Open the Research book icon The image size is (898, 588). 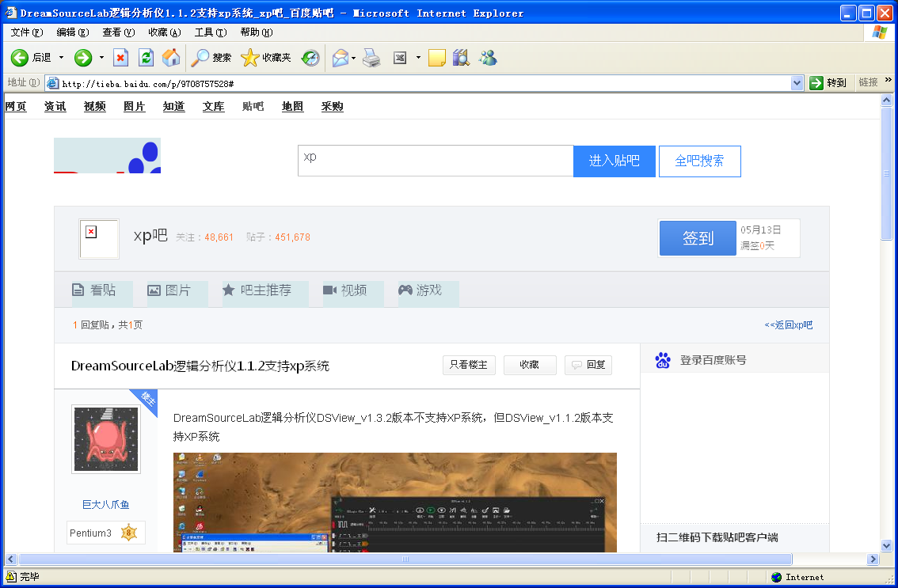coord(461,57)
